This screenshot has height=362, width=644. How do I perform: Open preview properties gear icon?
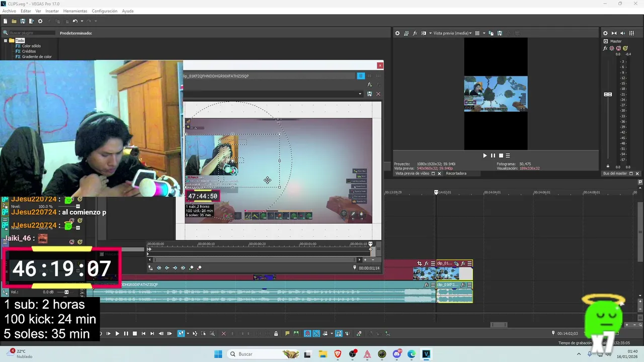point(397,33)
